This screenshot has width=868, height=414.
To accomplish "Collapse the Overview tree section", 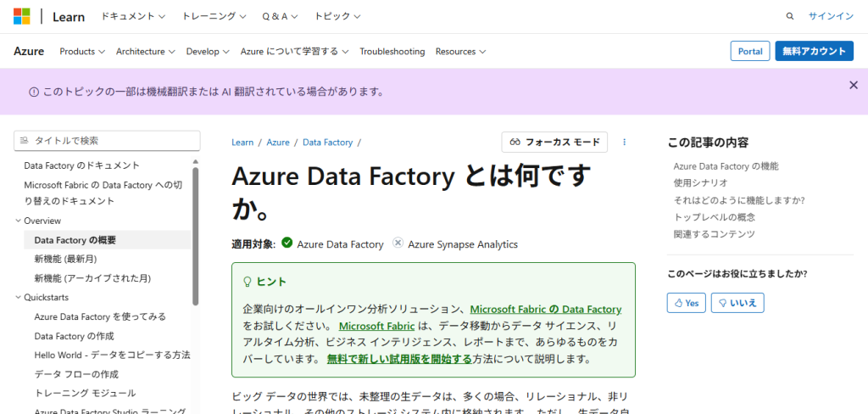I will (37, 221).
